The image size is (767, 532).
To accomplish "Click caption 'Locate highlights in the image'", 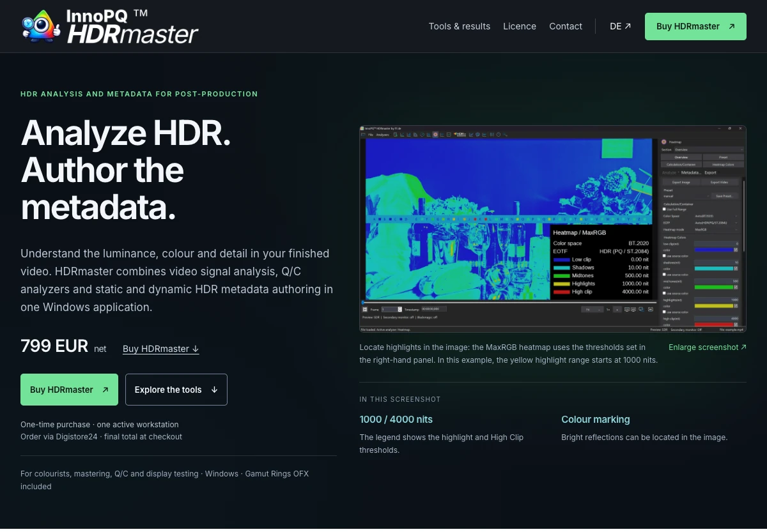I will tap(509, 353).
